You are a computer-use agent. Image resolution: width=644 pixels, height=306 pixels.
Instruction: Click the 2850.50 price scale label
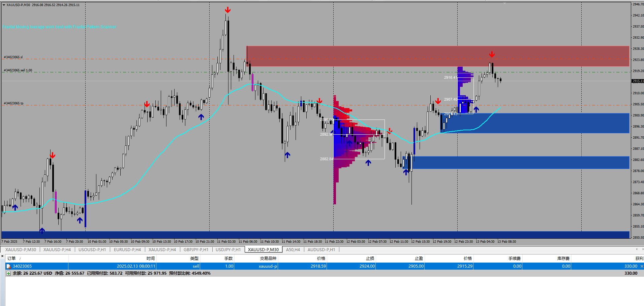pyautogui.click(x=638, y=238)
